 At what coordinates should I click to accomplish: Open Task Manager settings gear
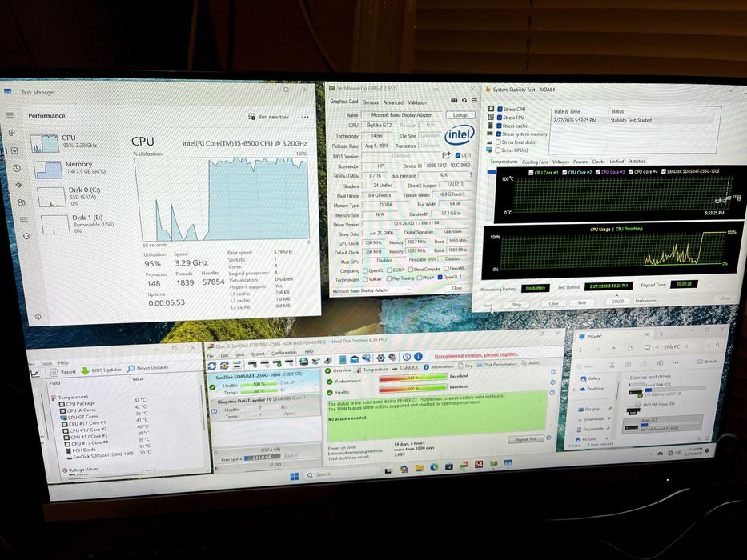pyautogui.click(x=38, y=317)
